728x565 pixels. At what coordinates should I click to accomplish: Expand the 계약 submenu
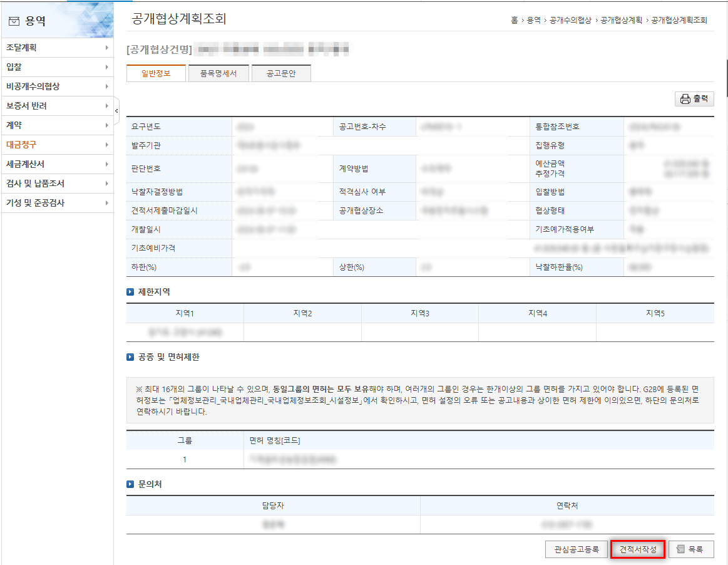tap(108, 125)
